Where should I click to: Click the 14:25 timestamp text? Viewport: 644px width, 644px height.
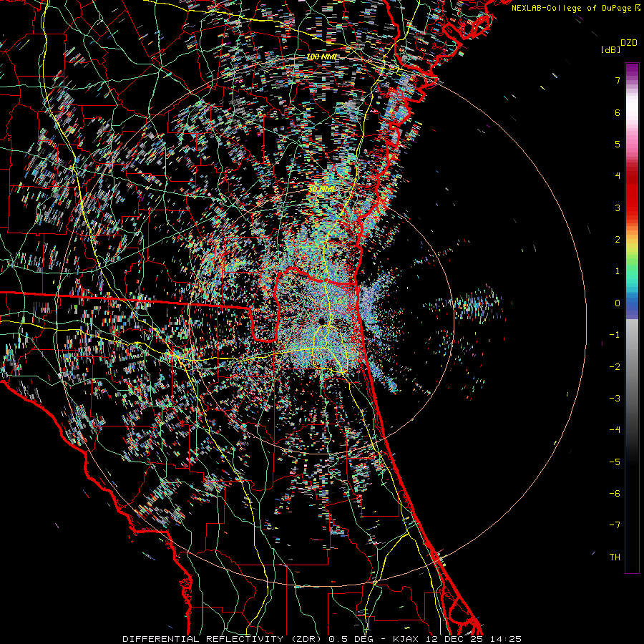506,639
